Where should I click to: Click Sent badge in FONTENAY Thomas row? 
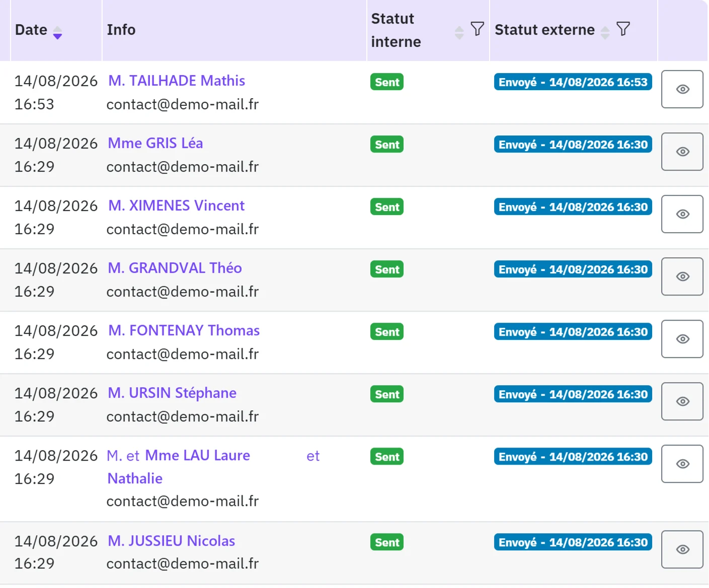pyautogui.click(x=387, y=332)
